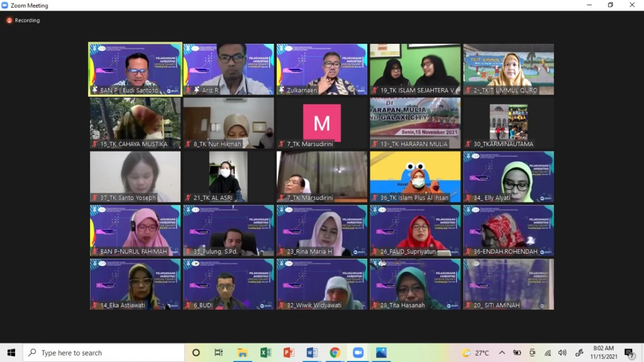Click the Zoom icon in the taskbar

coord(358,353)
